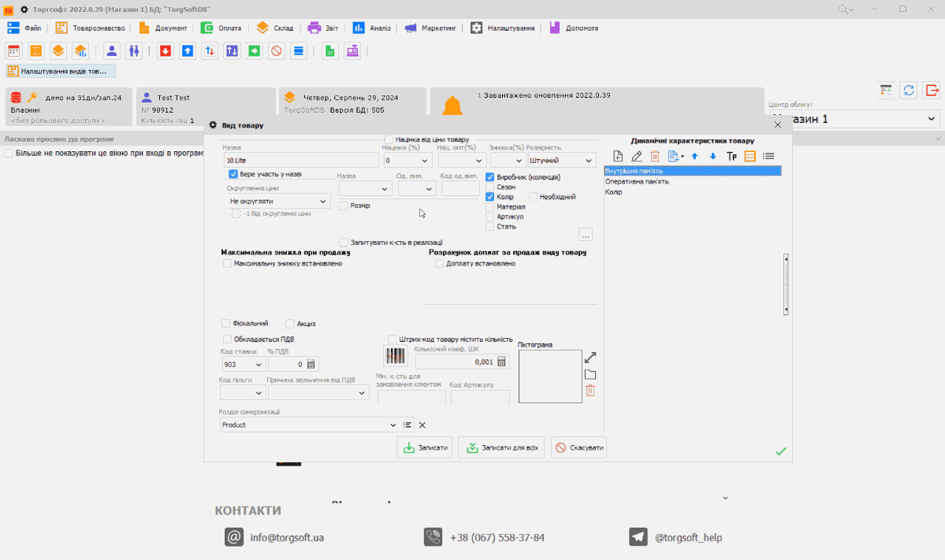Uncheck the Колір checkbox
The height and width of the screenshot is (560, 945).
coord(490,197)
